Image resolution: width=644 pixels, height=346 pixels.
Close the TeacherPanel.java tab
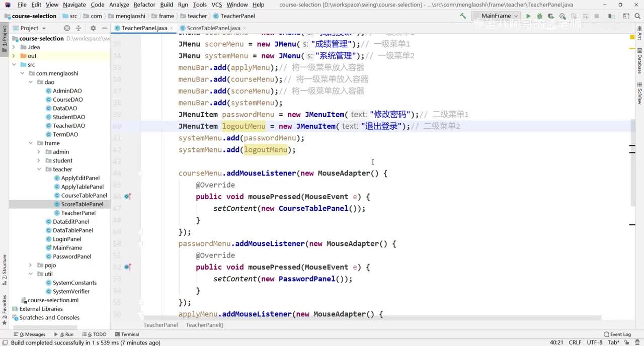(172, 28)
